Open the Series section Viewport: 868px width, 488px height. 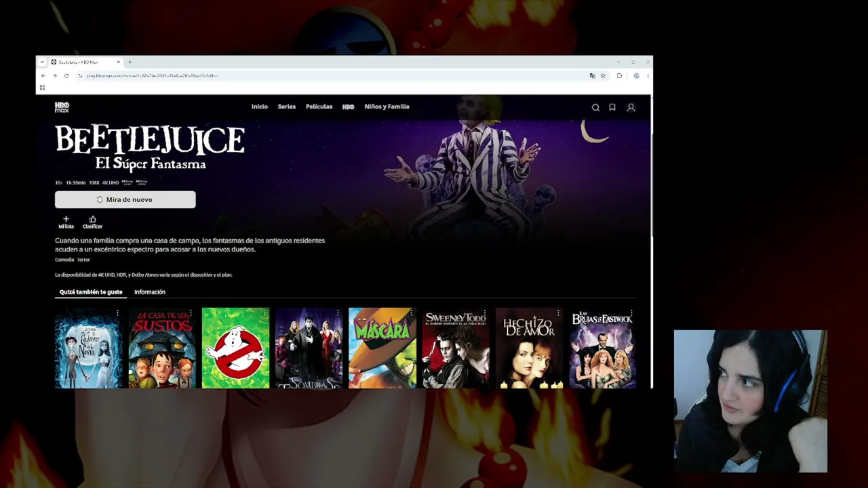(x=287, y=107)
